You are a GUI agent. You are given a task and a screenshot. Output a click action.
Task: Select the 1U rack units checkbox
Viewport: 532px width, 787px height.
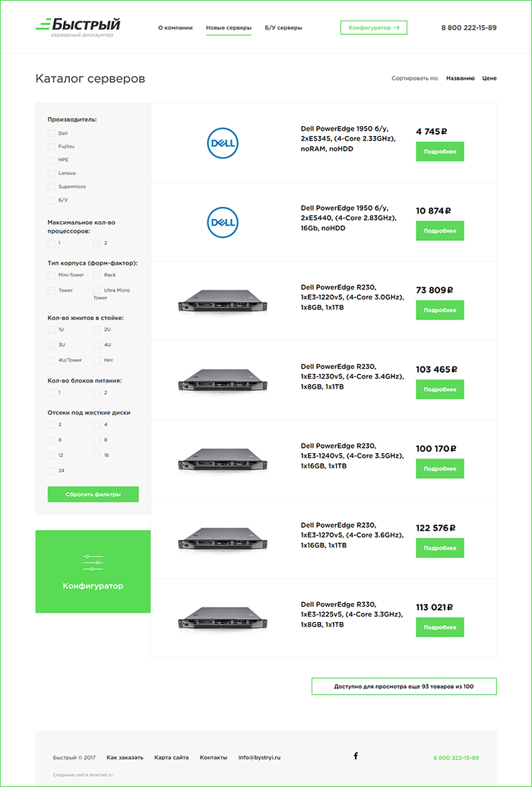51,330
